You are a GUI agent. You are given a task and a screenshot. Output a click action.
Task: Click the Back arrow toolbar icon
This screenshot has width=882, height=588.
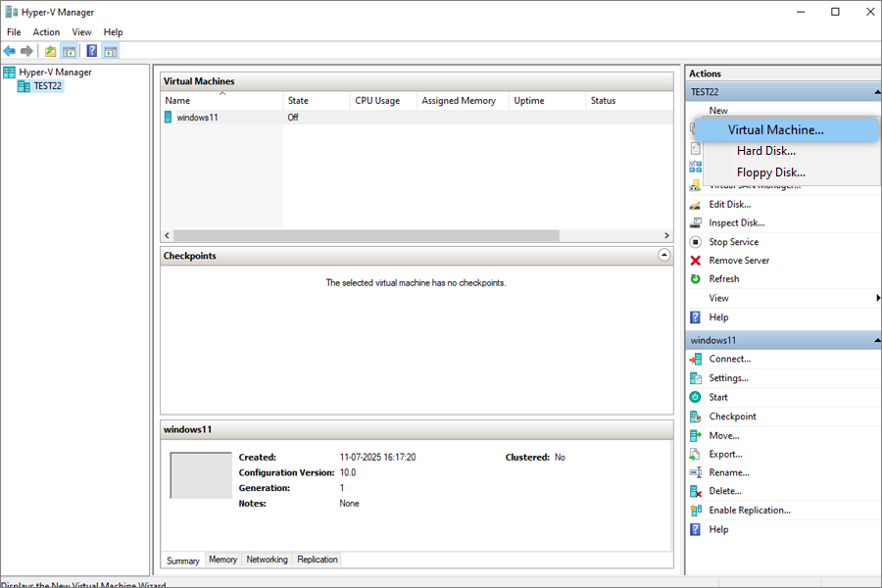10,51
